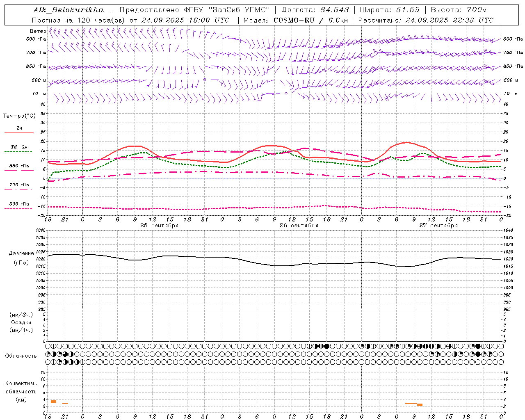
Task: Click the '500 м' wind level label on left
Action: [x=39, y=80]
